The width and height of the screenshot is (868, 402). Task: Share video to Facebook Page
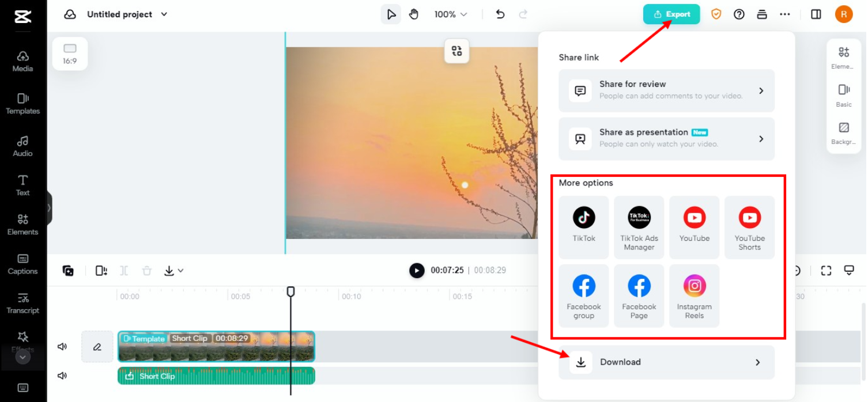(639, 295)
